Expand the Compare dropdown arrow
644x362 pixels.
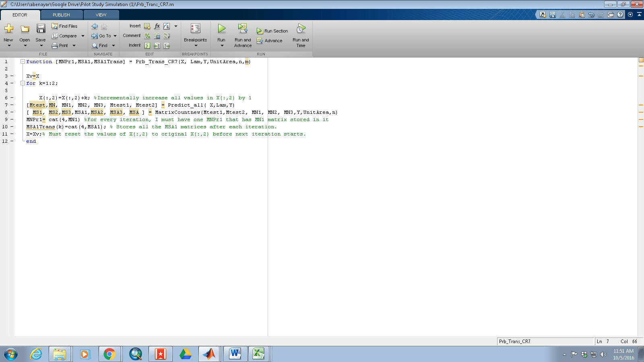[83, 36]
